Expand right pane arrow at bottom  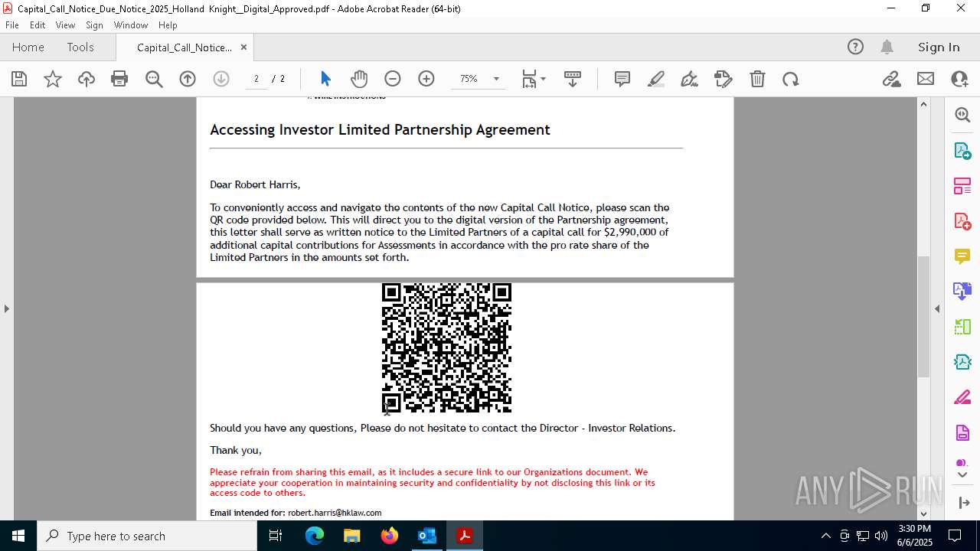click(962, 503)
